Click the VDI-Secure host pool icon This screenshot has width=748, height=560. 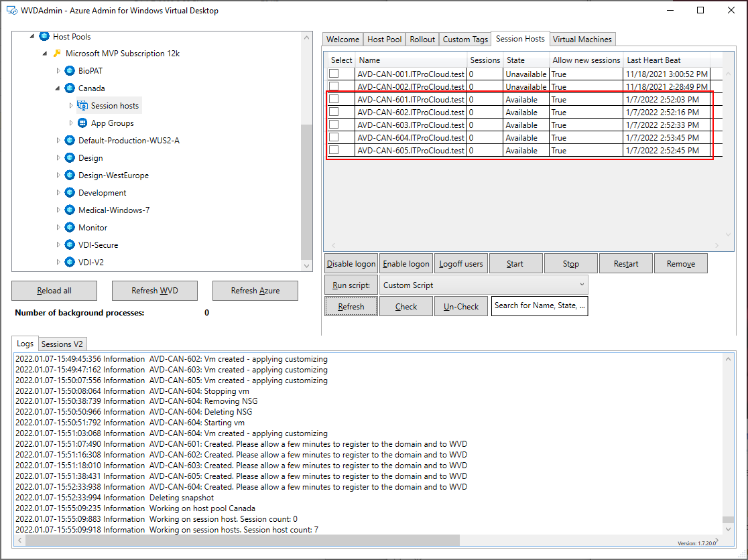click(70, 245)
